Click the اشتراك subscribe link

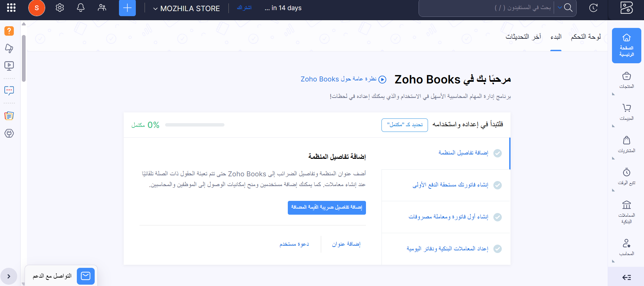pos(244,7)
